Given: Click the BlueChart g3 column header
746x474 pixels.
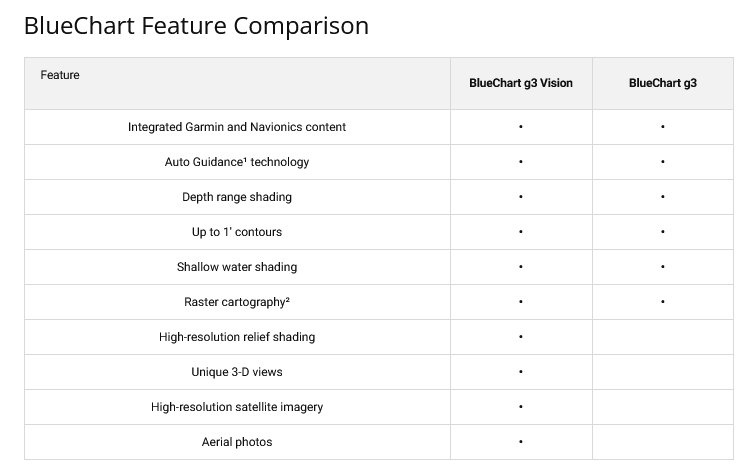Looking at the screenshot, I should (662, 83).
